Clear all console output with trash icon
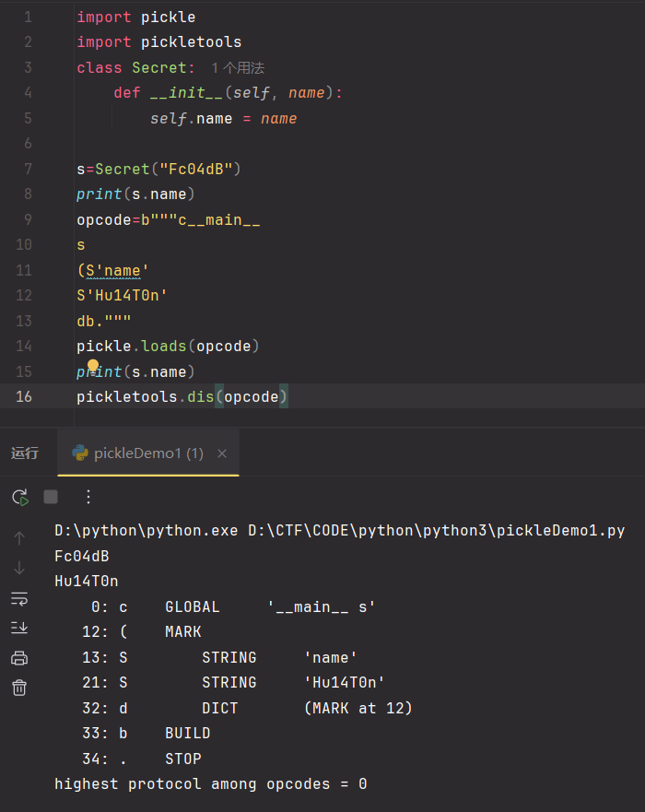 (x=19, y=688)
